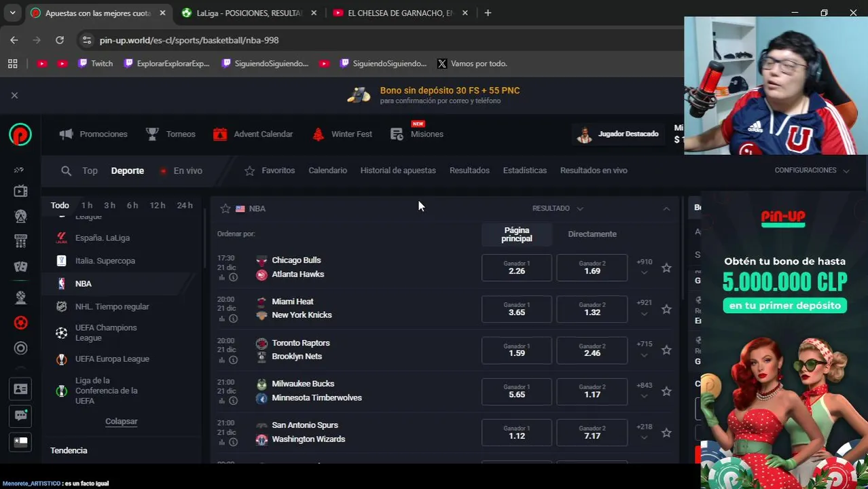Click the Pin-Up logo in sidebar
Screen dimensions: 868x489
pyautogui.click(x=20, y=134)
